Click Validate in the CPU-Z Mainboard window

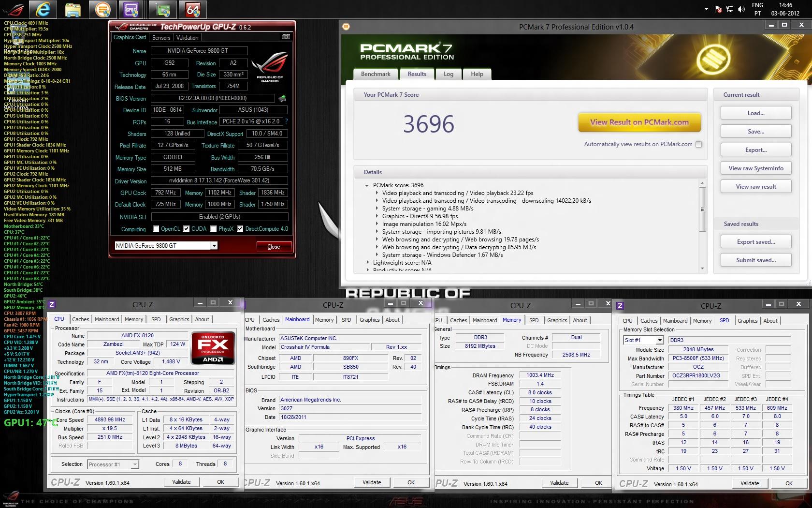point(372,482)
